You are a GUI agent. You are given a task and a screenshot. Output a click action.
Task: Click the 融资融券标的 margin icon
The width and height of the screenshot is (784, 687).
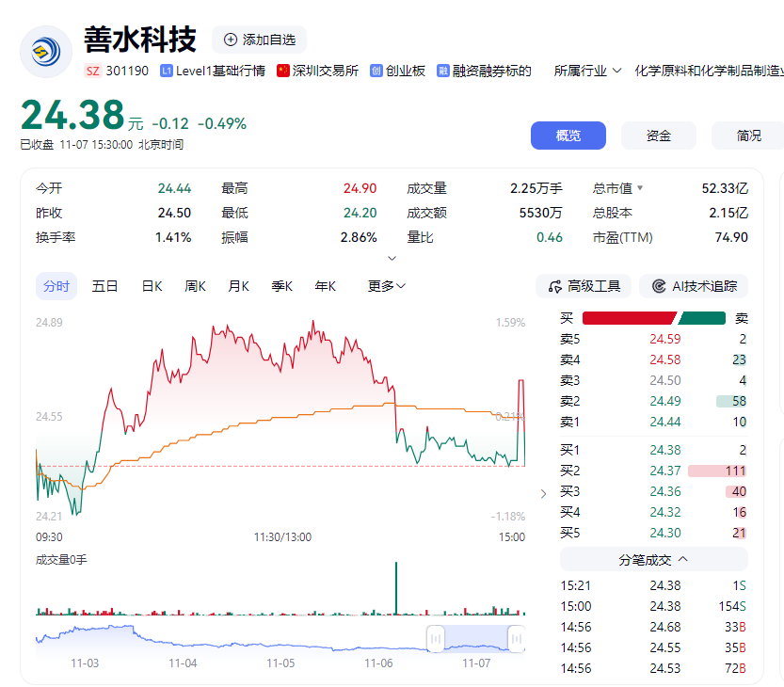[x=443, y=71]
